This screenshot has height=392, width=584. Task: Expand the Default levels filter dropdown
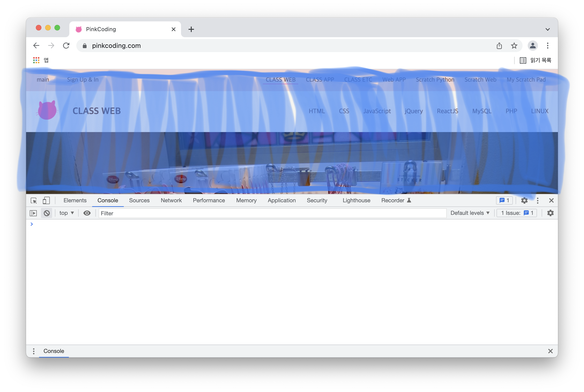coord(470,213)
